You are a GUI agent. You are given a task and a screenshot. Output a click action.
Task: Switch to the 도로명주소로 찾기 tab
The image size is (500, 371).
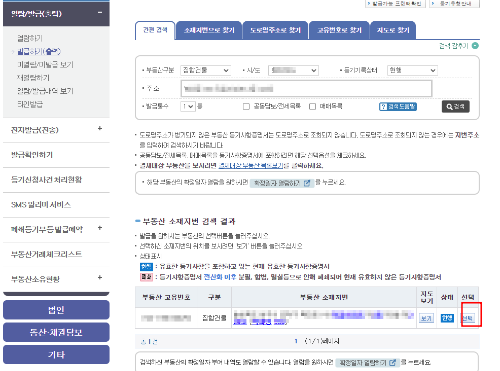pos(275,30)
